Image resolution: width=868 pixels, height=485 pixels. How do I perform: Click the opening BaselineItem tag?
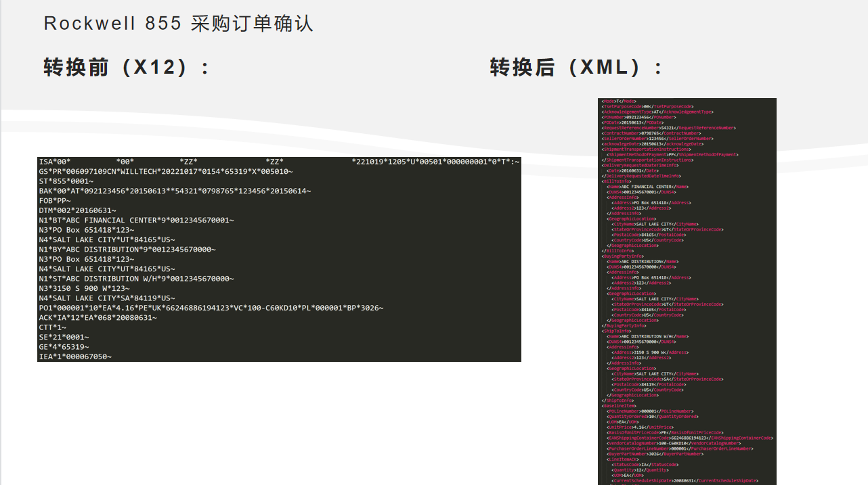click(x=619, y=406)
